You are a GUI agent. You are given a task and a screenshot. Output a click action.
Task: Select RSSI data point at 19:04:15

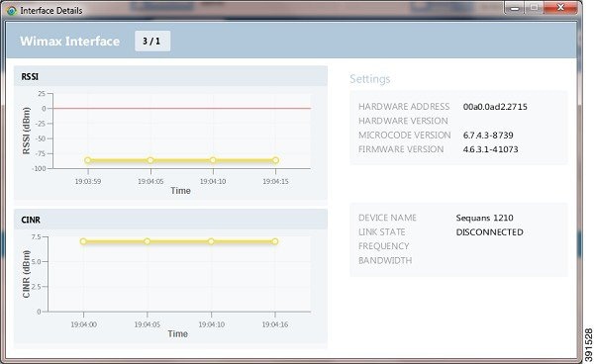(x=275, y=160)
